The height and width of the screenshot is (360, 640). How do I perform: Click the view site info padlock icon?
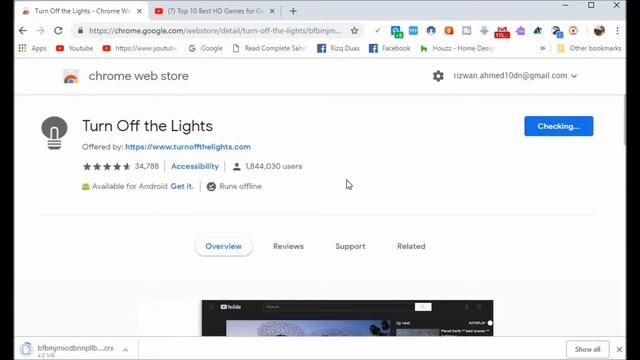[80, 31]
